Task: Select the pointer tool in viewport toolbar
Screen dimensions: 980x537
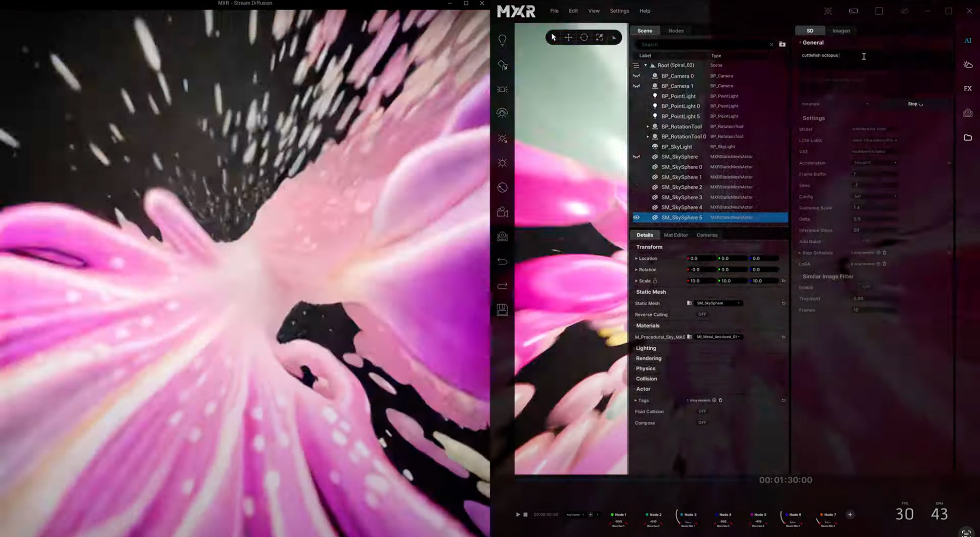Action: click(x=554, y=37)
